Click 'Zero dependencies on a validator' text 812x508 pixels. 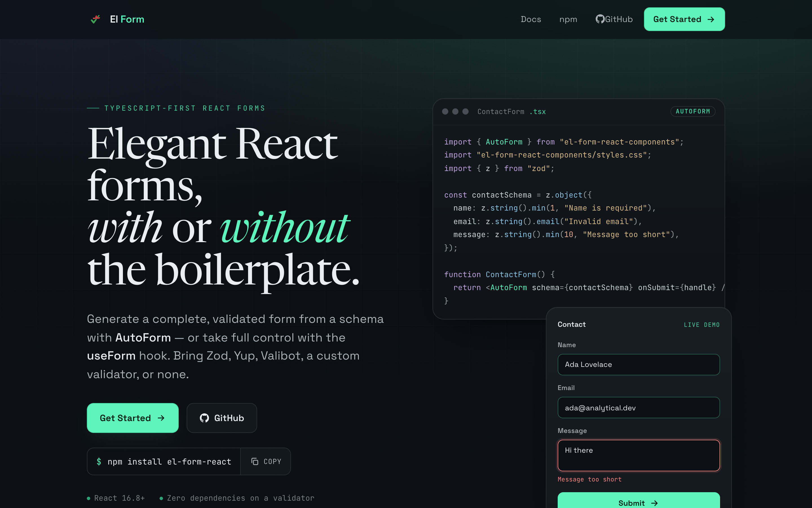point(240,498)
